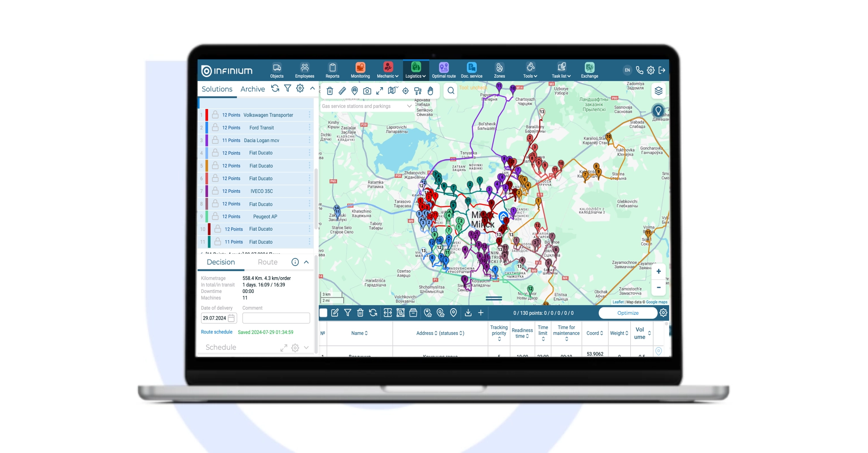Open the Monitoring module icon
This screenshot has height=453, width=868.
pyautogui.click(x=360, y=70)
